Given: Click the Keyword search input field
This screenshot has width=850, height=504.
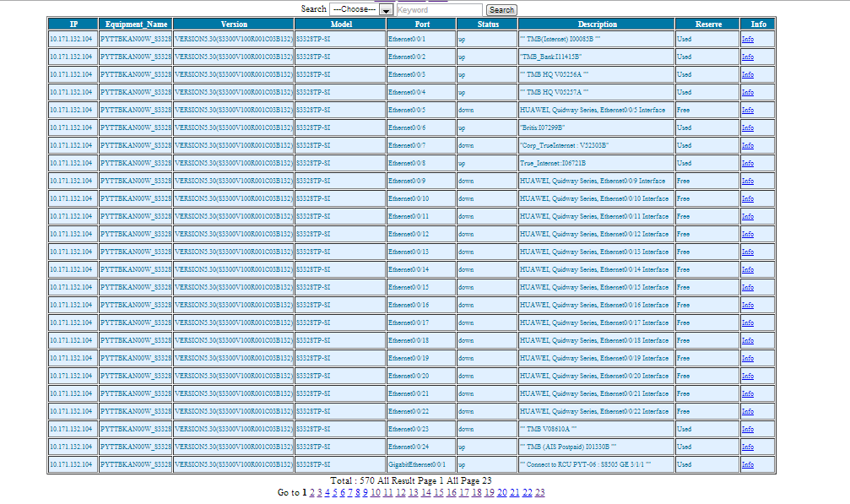Looking at the screenshot, I should (x=439, y=10).
